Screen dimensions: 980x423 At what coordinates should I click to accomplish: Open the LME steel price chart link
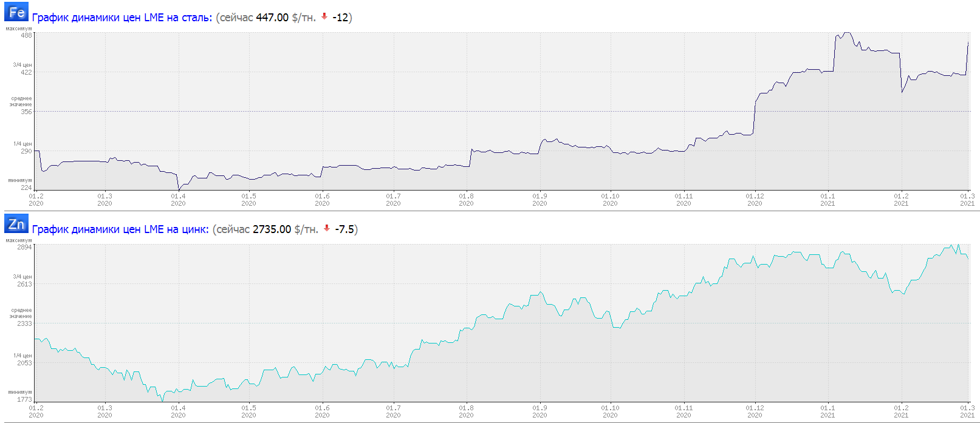point(122,18)
